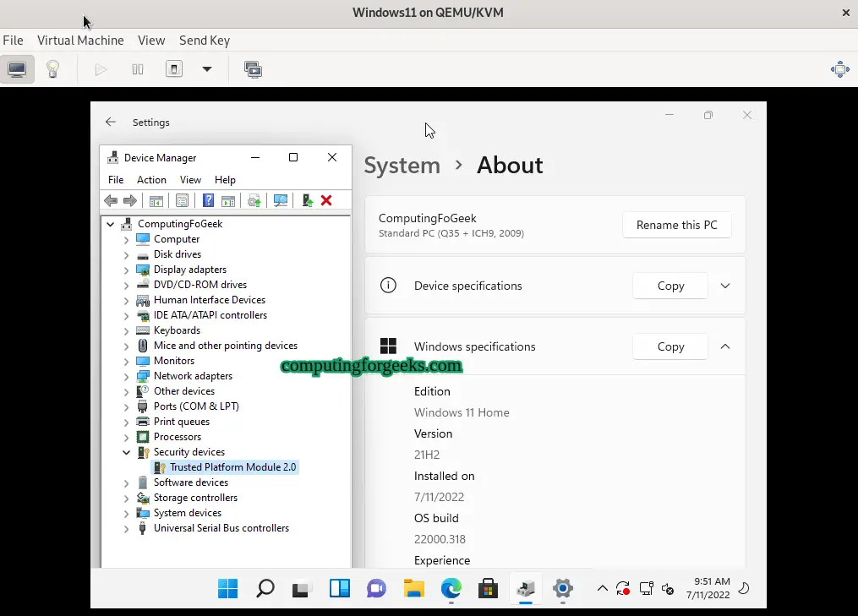
Task: Expand hidden icons in the system tray
Action: [603, 589]
